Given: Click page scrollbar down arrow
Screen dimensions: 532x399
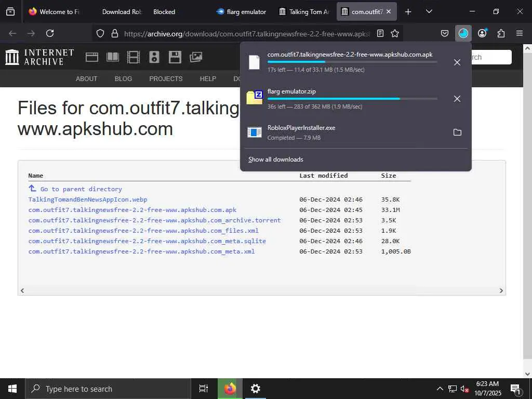Looking at the screenshot, I should point(527,374).
